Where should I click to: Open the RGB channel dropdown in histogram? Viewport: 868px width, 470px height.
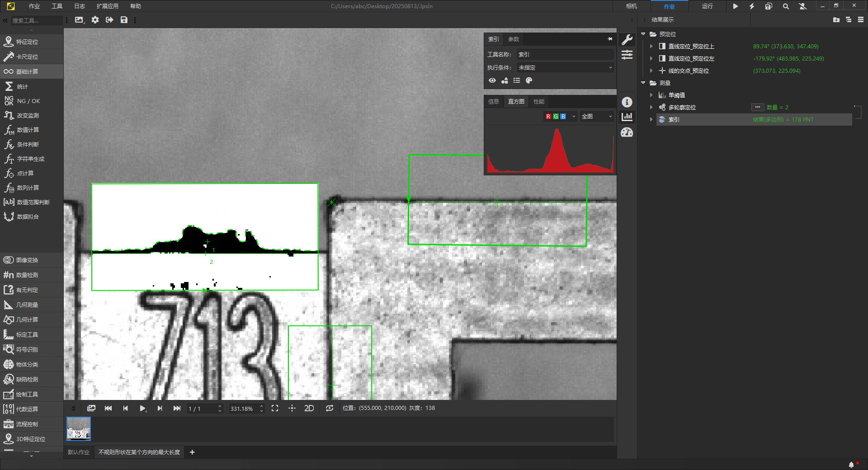click(574, 117)
